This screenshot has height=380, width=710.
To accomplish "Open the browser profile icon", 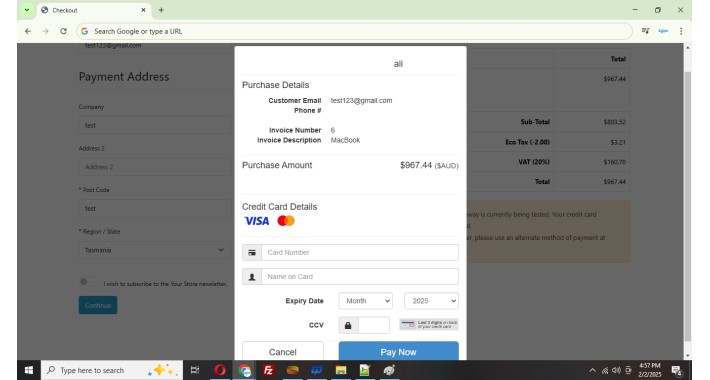I will (x=663, y=31).
